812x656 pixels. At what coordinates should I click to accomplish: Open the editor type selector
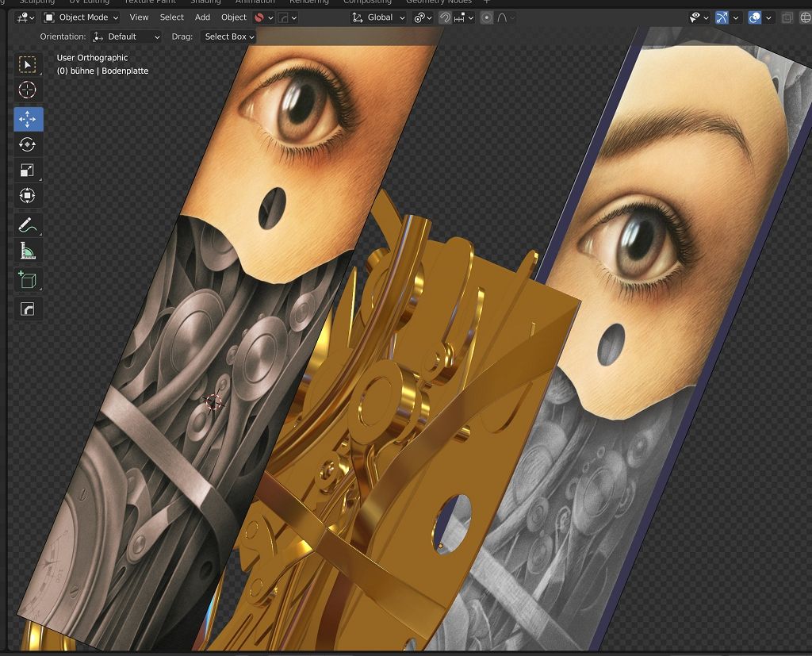25,17
